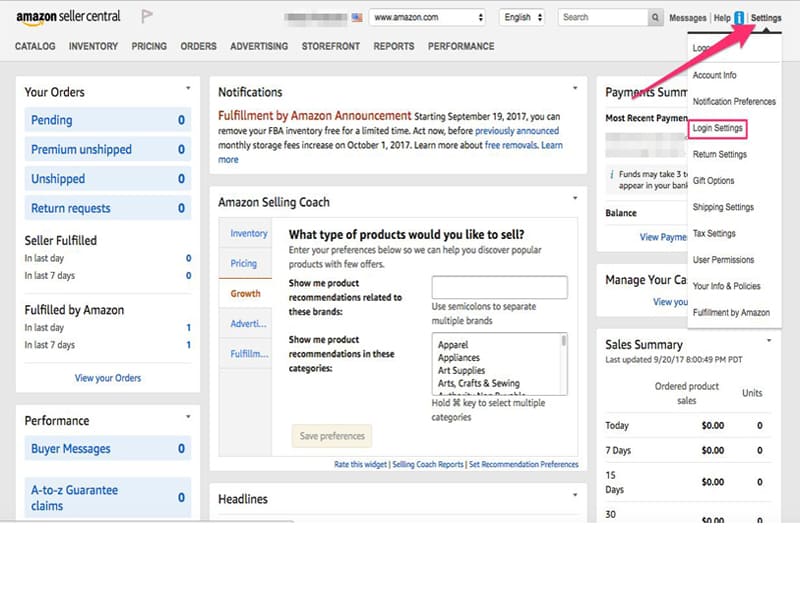Click View your Orders link
Viewport: 800px width, 600px height.
coord(108,378)
